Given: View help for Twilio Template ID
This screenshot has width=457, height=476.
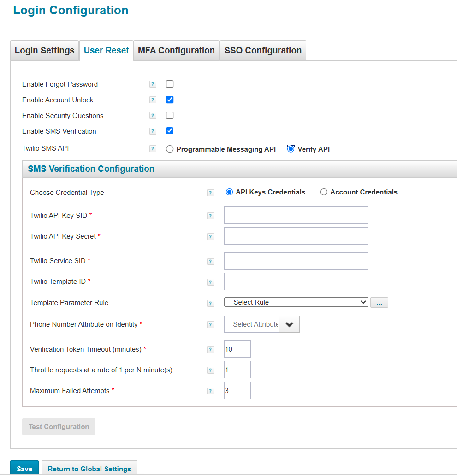Looking at the screenshot, I should [210, 282].
